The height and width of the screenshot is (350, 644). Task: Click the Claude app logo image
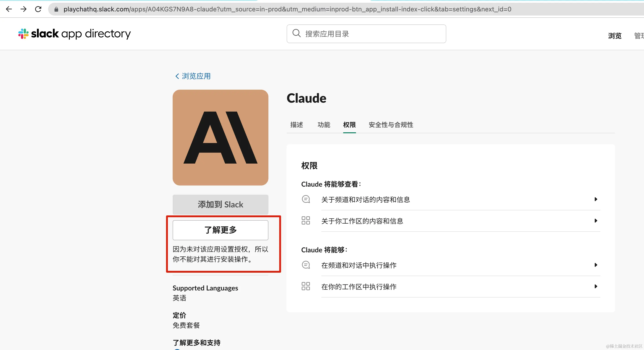[220, 137]
